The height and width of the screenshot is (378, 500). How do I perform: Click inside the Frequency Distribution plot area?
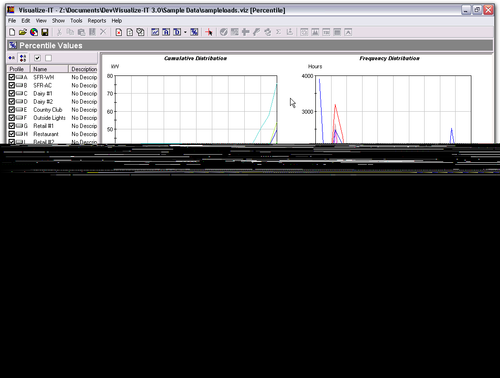click(393, 110)
